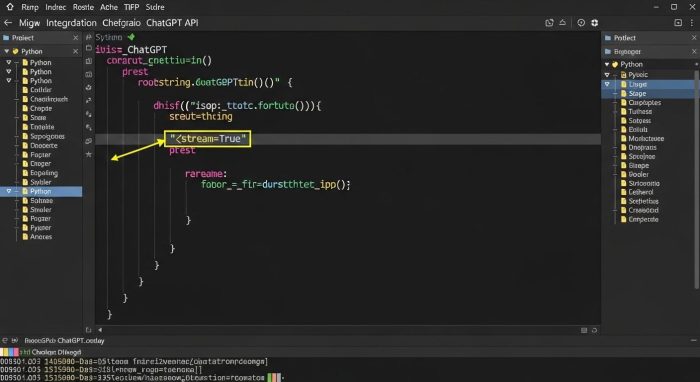
Task: Select the ChatGPT.ooday bottom panel title
Action: [64, 340]
